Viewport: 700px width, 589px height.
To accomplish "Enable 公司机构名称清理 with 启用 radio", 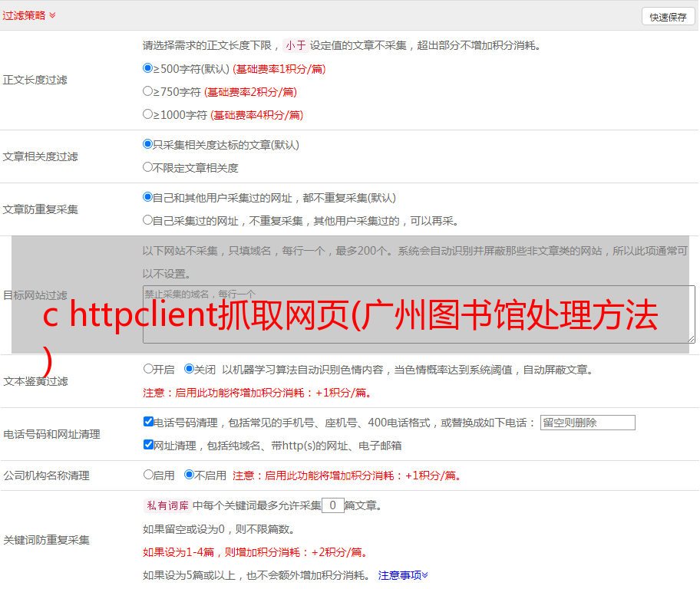I will click(148, 475).
